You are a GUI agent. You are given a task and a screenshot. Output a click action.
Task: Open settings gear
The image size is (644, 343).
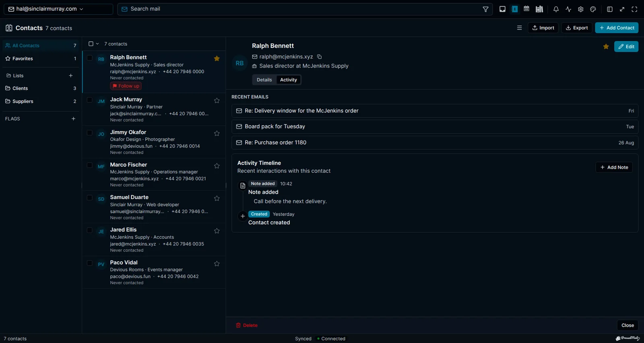tap(581, 9)
